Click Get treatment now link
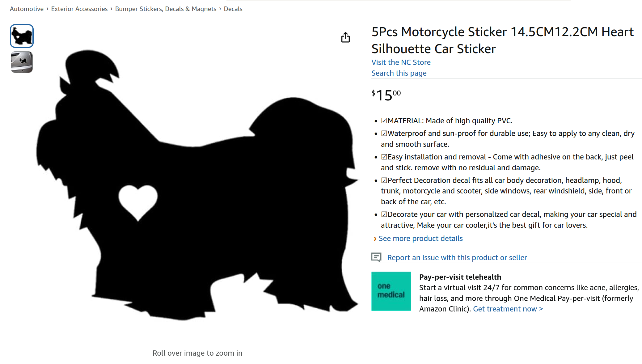 (508, 309)
